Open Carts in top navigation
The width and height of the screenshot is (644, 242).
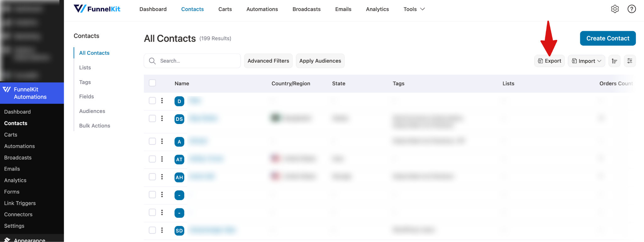(x=225, y=9)
